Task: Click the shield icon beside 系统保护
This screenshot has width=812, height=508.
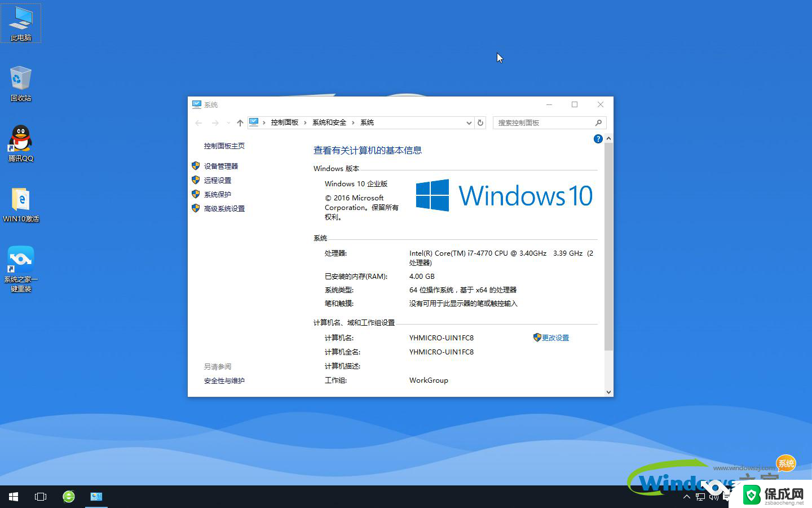Action: pyautogui.click(x=196, y=194)
